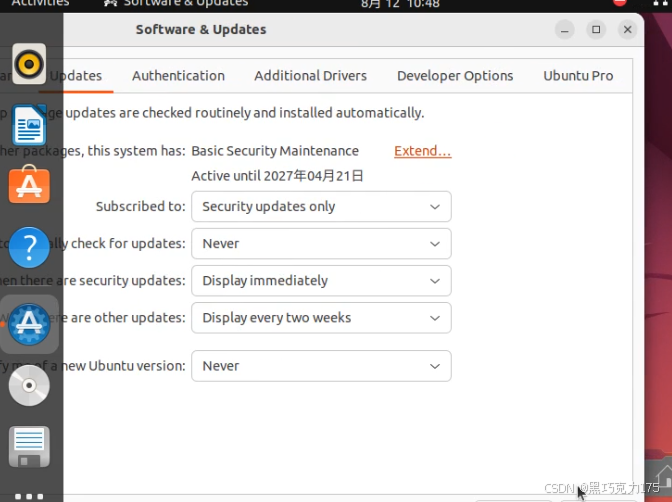Viewport: 672px width, 502px height.
Task: Expand the other updates display dropdown
Action: (x=321, y=318)
